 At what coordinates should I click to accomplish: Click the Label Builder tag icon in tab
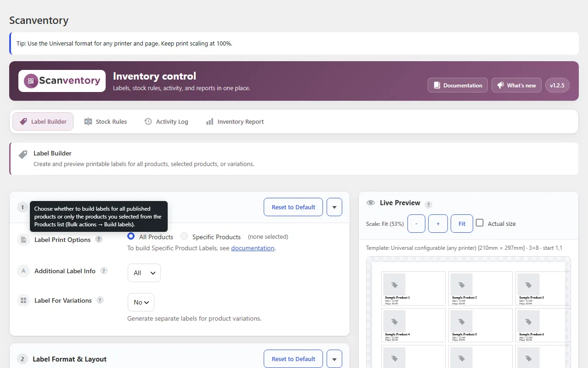(x=23, y=121)
